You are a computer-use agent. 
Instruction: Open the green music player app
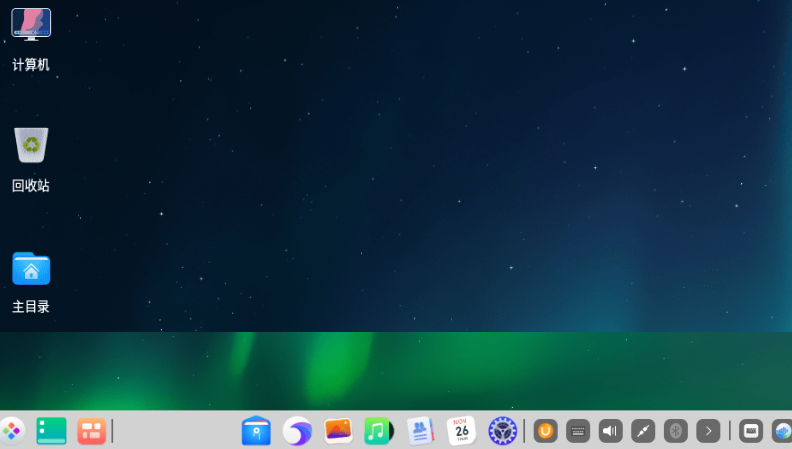[x=378, y=431]
